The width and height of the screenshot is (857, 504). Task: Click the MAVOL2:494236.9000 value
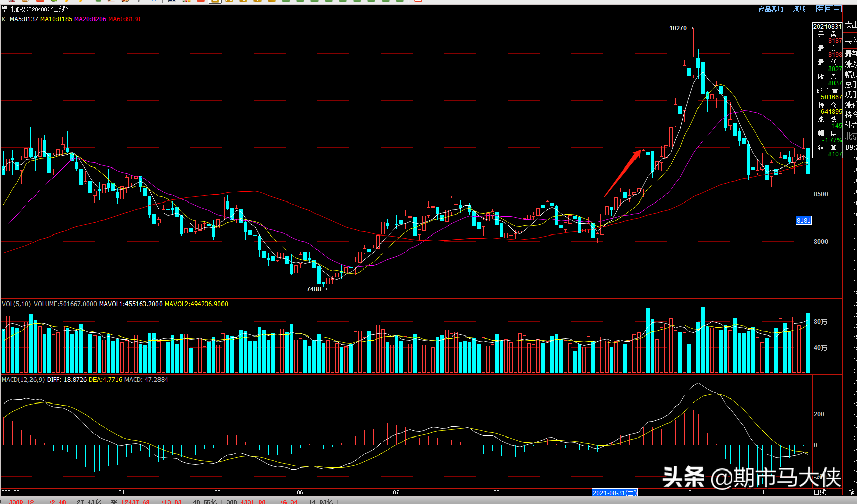[x=196, y=304]
